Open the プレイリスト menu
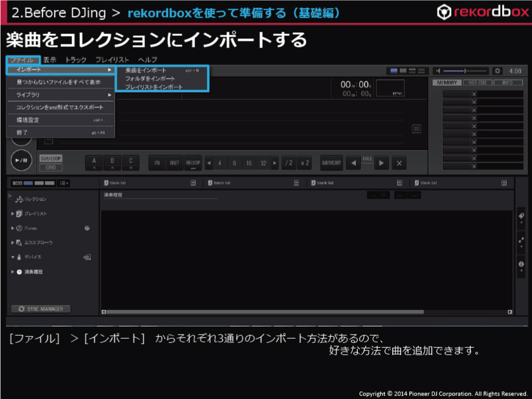This screenshot has height=399, width=532. pyautogui.click(x=112, y=60)
